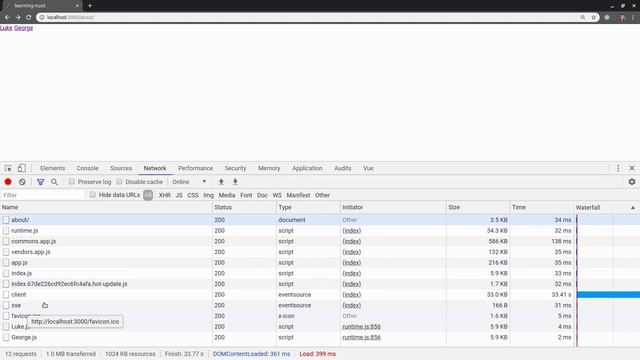Click the browser forward arrow

(x=18, y=17)
